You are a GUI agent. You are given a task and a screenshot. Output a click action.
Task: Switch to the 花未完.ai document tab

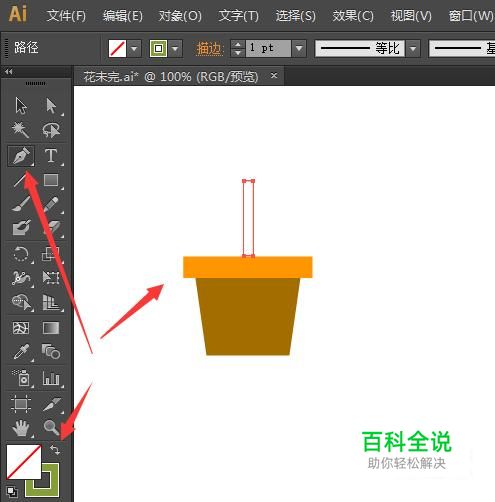coord(171,77)
